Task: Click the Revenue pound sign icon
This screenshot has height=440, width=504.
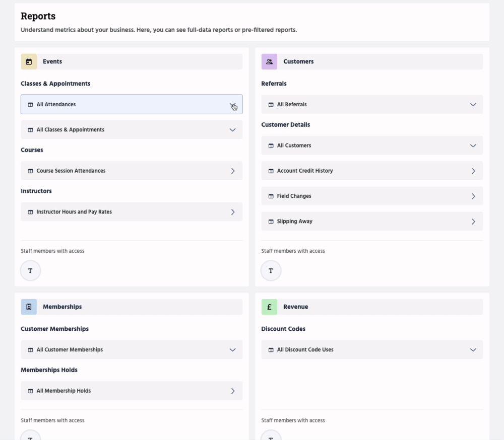Action: (x=269, y=307)
